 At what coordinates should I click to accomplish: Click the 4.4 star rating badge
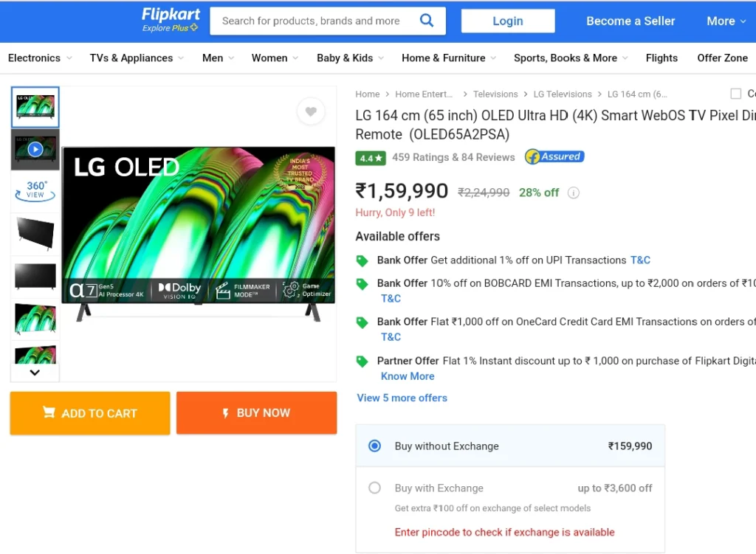[371, 158]
